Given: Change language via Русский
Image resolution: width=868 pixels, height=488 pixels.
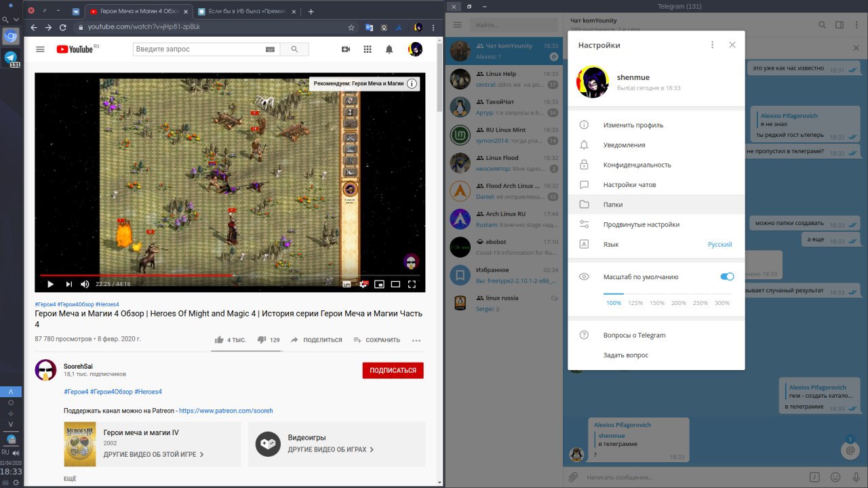Looking at the screenshot, I should (x=719, y=244).
